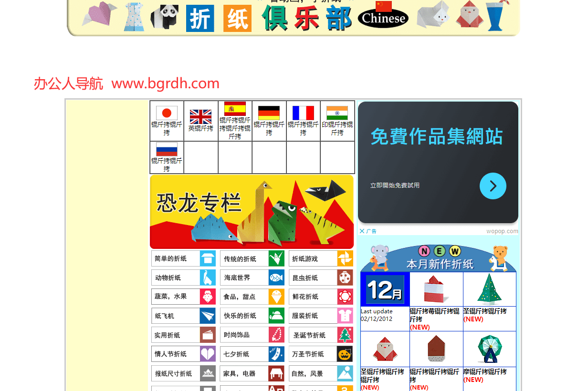Open the 传统的折纸 category
Viewport: 588px width, 391px height.
point(252,258)
